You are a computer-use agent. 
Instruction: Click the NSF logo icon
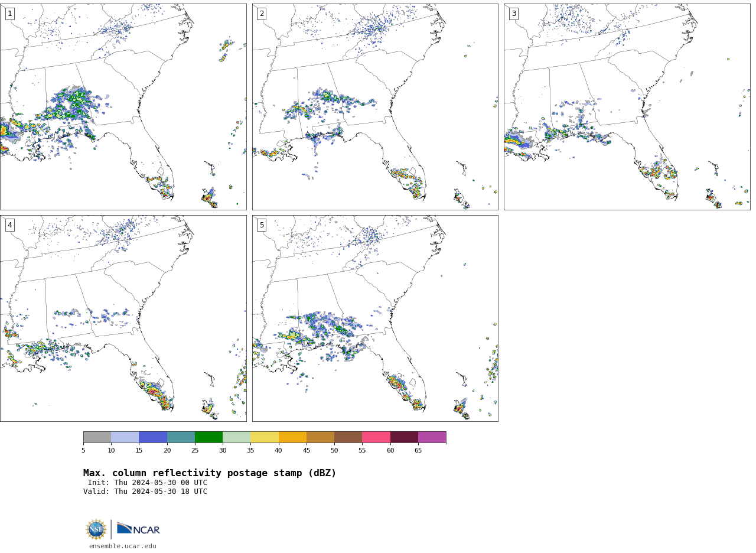pos(96,529)
